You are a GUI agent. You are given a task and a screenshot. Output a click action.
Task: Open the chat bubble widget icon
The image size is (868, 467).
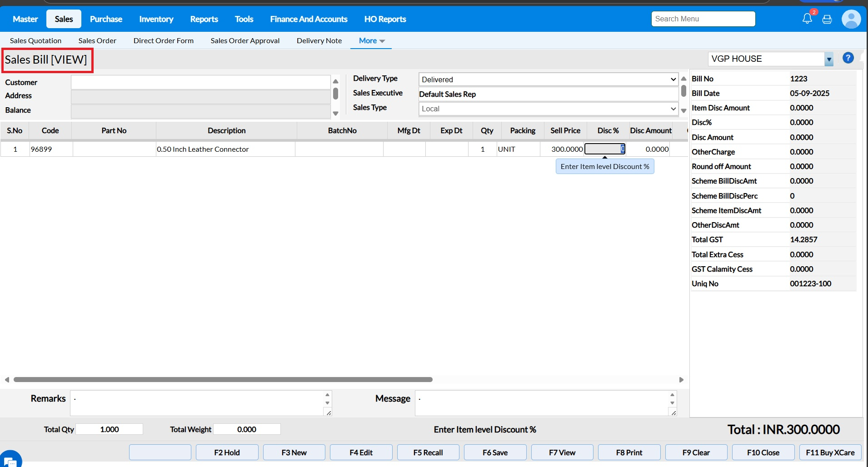[x=10, y=461]
